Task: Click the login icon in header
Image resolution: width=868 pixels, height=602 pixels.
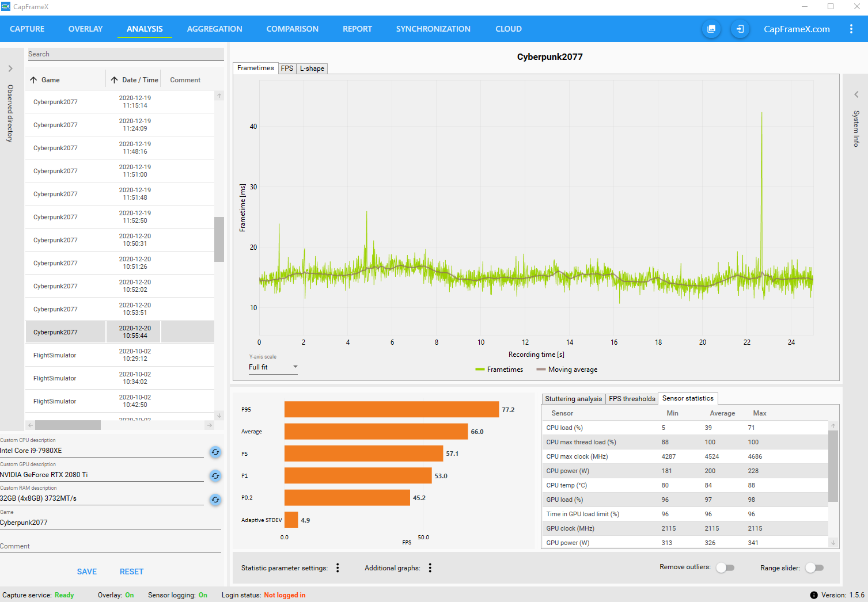Action: (x=740, y=29)
